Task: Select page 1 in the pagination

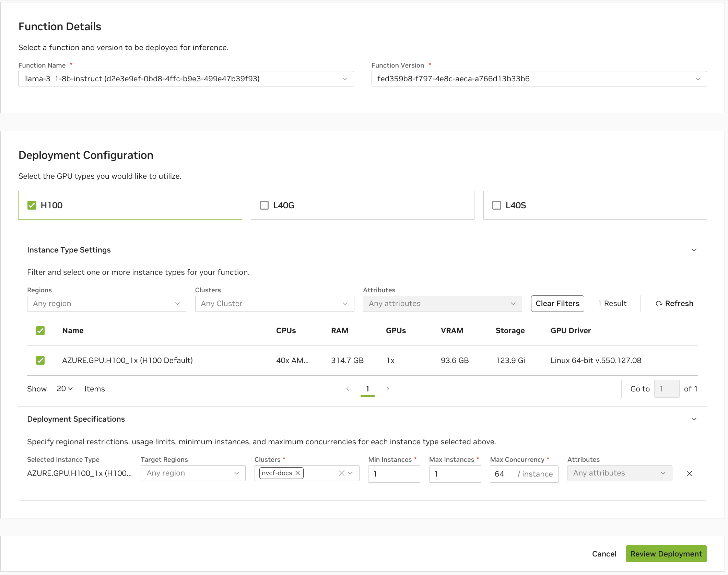Action: click(x=367, y=389)
